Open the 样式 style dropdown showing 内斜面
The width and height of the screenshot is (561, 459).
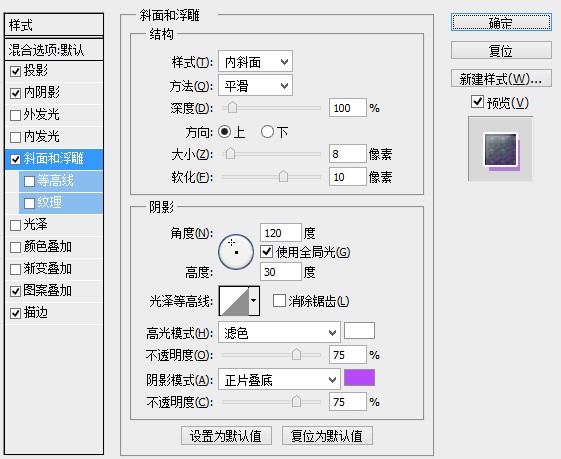click(255, 62)
